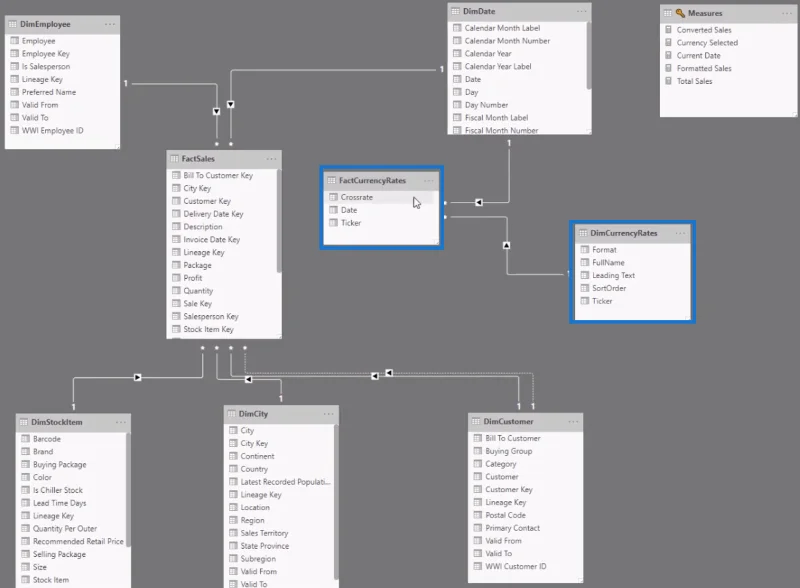Click the Currency Selected measure icon
The image size is (800, 588).
pos(668,42)
